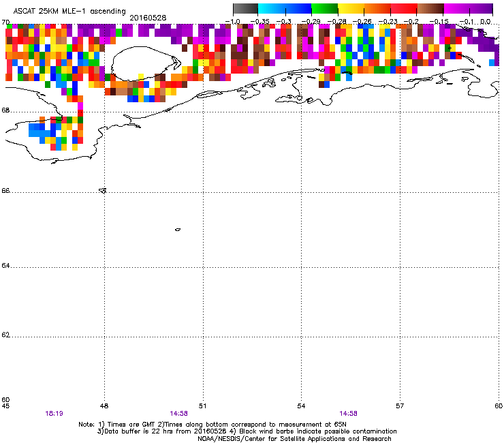Click the '-0.28' color scale label
This screenshot has height=443, width=504.
(x=336, y=22)
